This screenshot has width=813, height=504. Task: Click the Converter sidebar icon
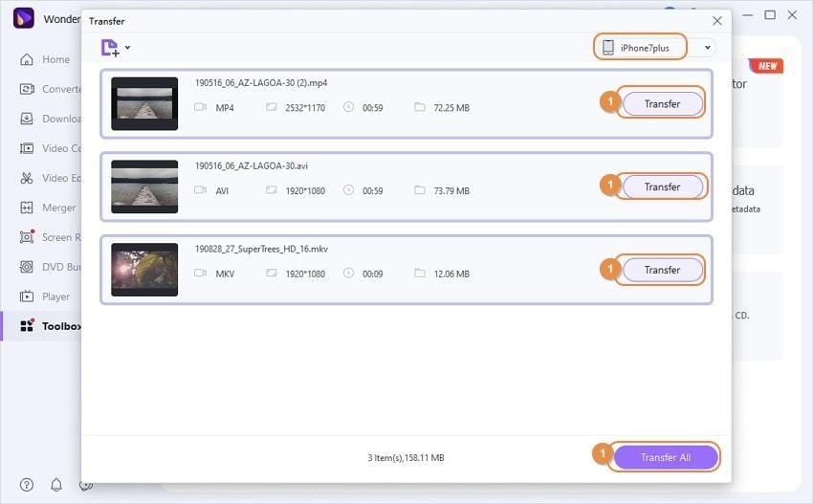[x=27, y=89]
